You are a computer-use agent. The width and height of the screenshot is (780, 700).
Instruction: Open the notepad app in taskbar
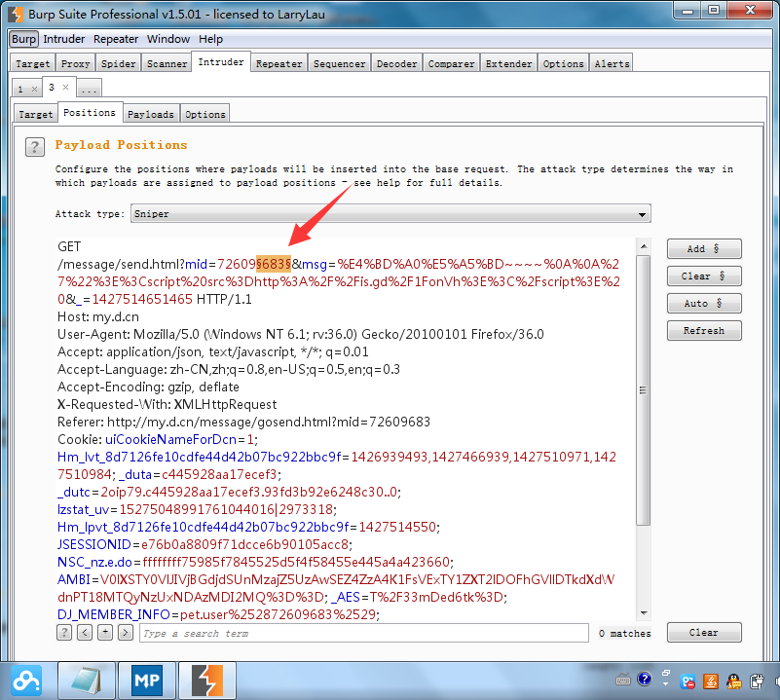point(87,681)
